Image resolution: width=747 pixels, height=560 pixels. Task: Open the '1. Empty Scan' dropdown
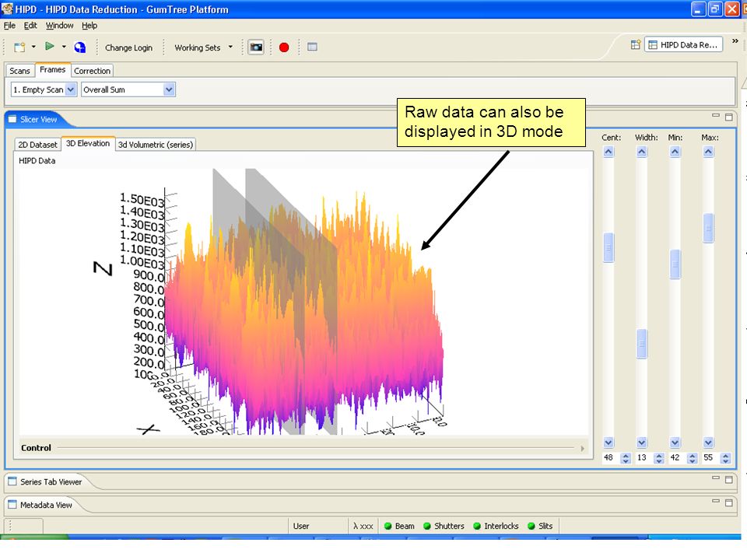tap(71, 89)
